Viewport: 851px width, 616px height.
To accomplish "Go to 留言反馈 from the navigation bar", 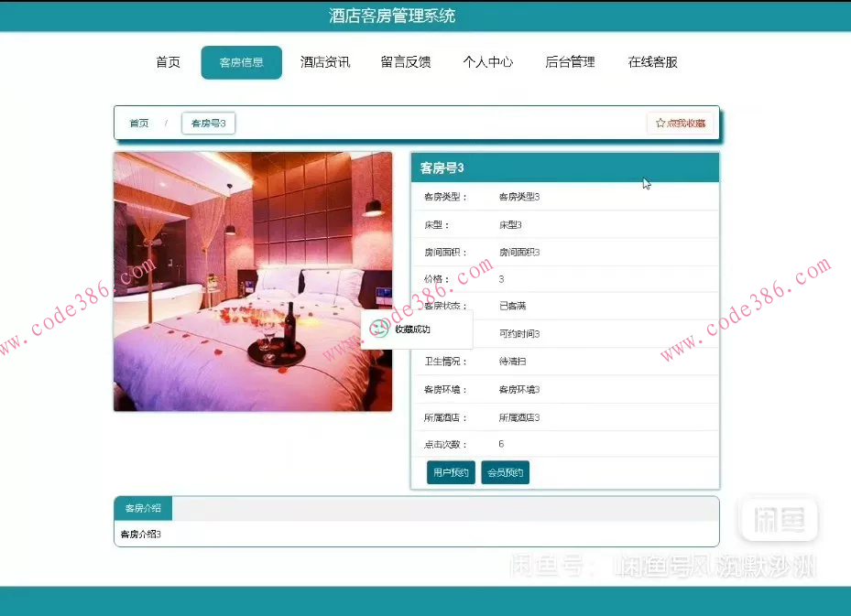I will (406, 61).
